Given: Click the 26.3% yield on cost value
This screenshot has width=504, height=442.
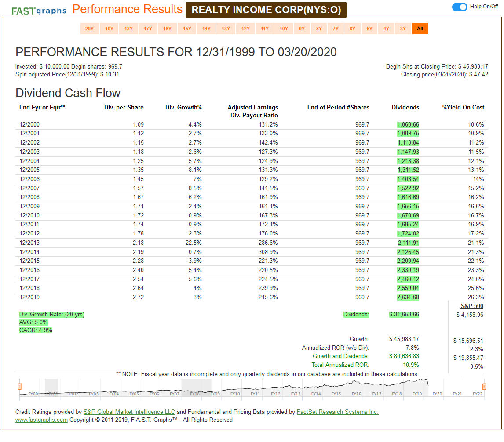Looking at the screenshot, I should pyautogui.click(x=476, y=297).
